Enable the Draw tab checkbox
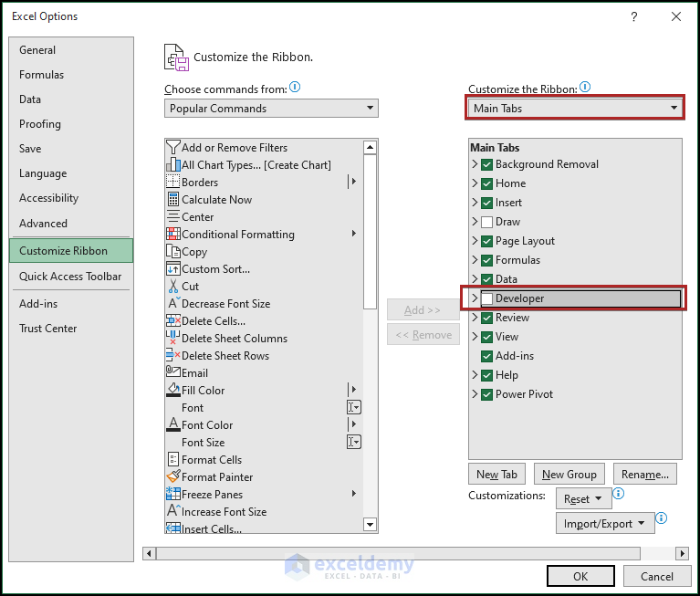The height and width of the screenshot is (596, 700). 486,222
